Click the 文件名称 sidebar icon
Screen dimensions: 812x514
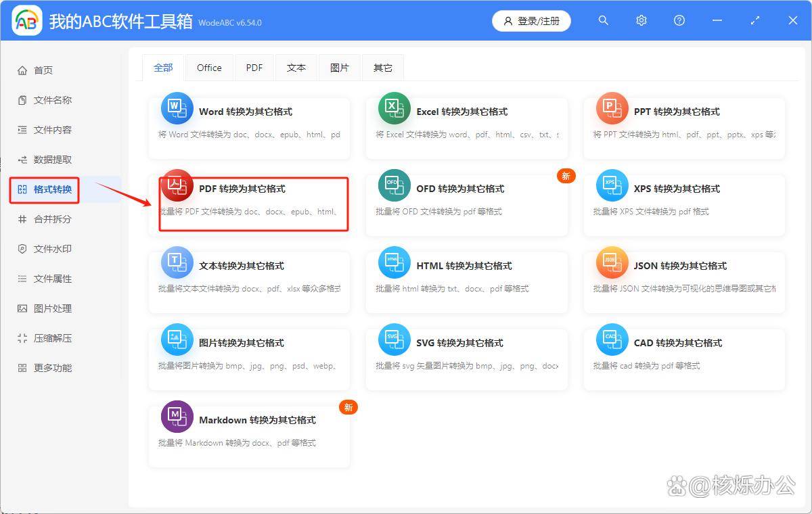click(22, 100)
